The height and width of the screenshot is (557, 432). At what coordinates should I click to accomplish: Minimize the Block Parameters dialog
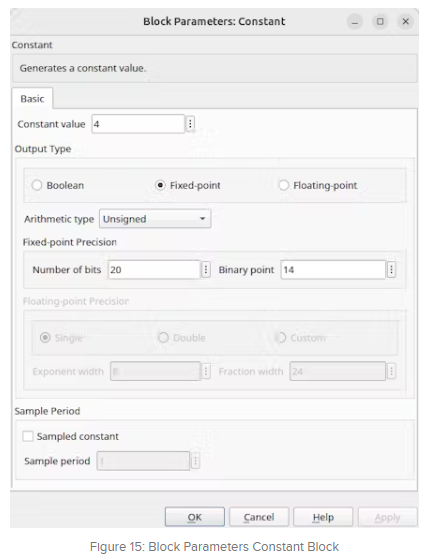355,22
